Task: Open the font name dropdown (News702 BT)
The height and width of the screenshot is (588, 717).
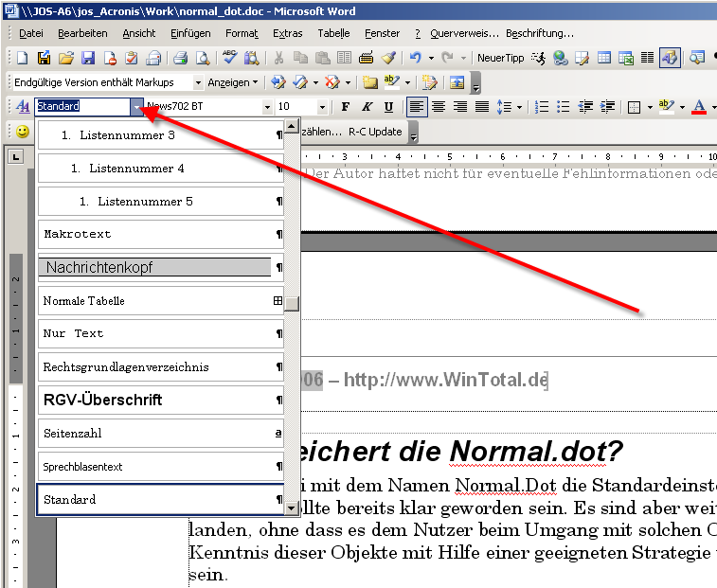Action: pyautogui.click(x=268, y=107)
